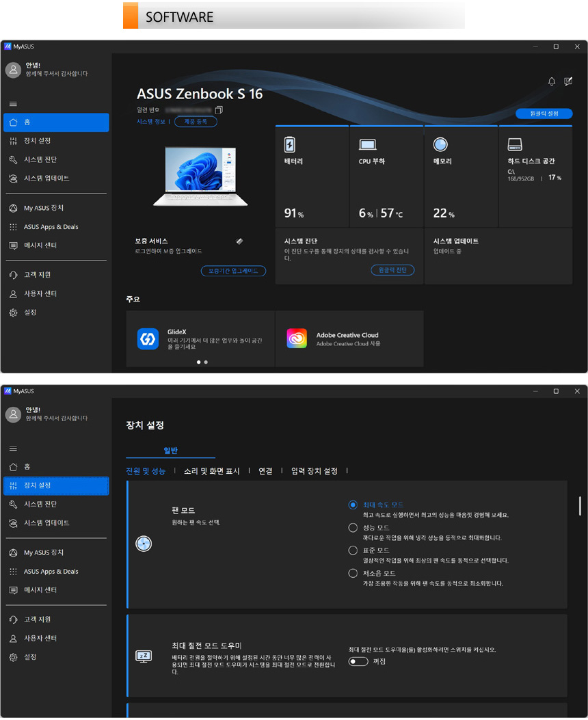Open 고객 지원 in the home window sidebar
588x720 pixels.
click(56, 275)
